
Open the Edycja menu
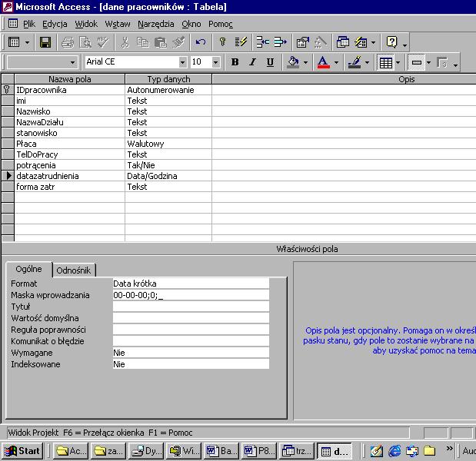click(55, 24)
